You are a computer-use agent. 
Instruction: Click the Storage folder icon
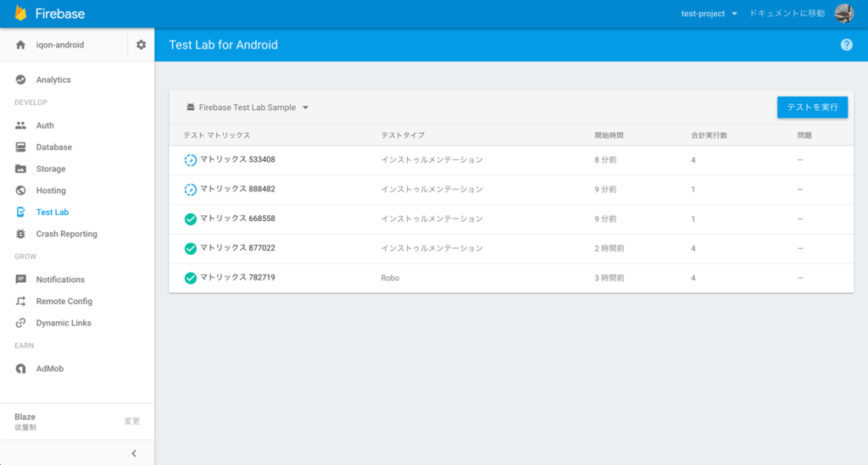click(x=20, y=169)
